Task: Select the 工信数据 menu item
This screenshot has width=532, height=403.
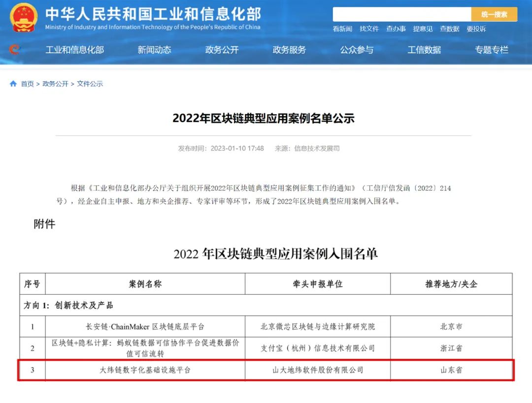Action: (x=424, y=50)
